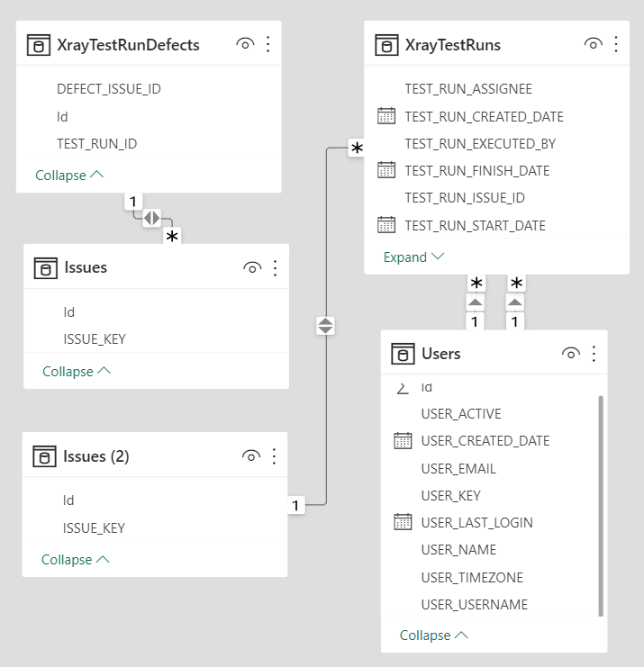Select the USER_EMAIL field in Users
This screenshot has width=644, height=667.
pyautogui.click(x=458, y=469)
